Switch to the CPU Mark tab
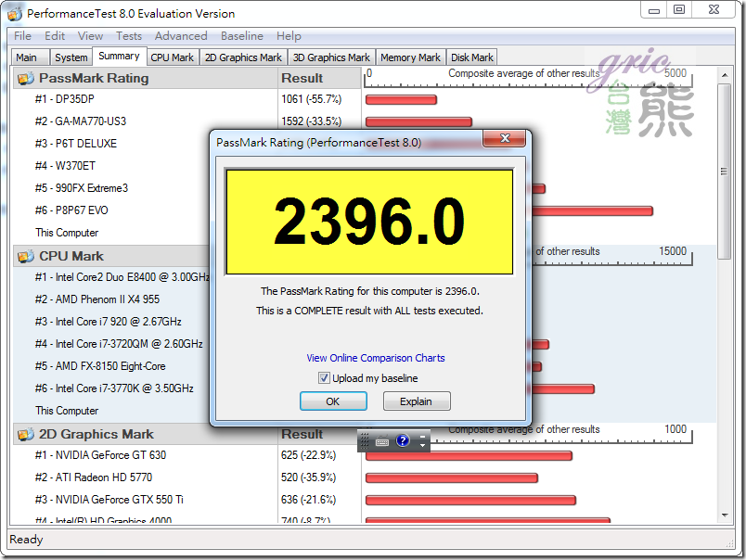The width and height of the screenshot is (746, 560). (173, 57)
